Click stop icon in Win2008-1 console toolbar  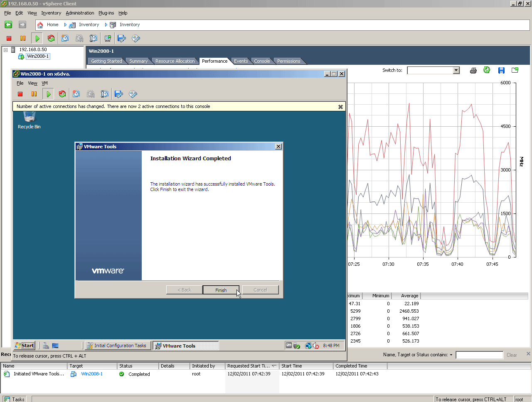20,94
